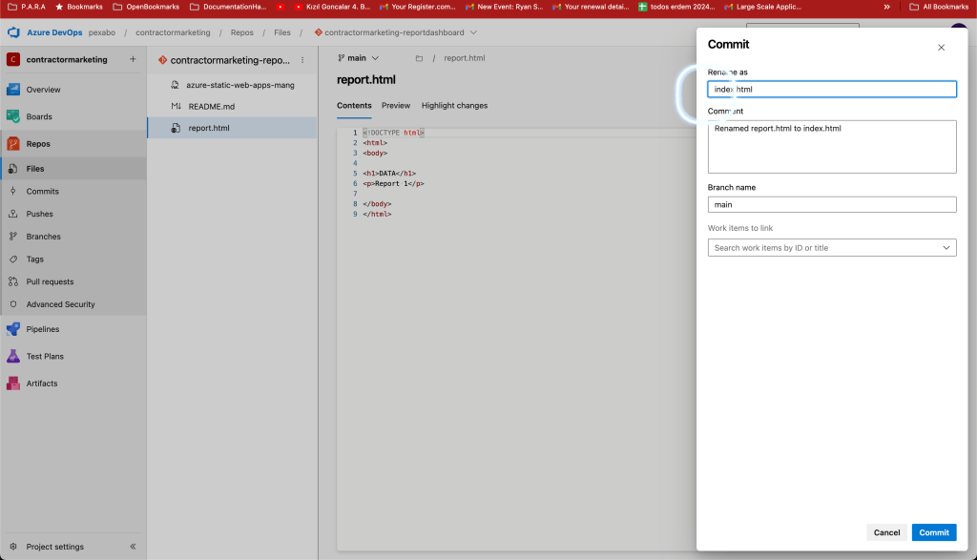Open the Artifacts sidebar icon
This screenshot has height=560, width=977.
[x=13, y=384]
